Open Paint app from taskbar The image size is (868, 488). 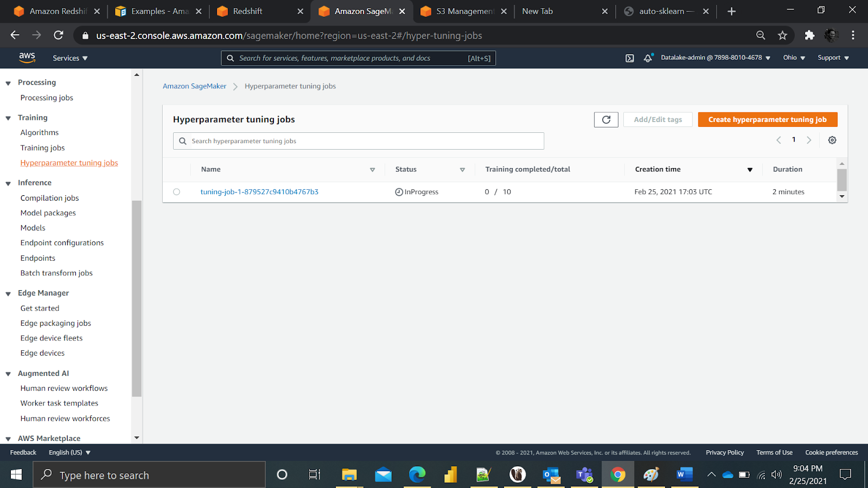pyautogui.click(x=651, y=475)
